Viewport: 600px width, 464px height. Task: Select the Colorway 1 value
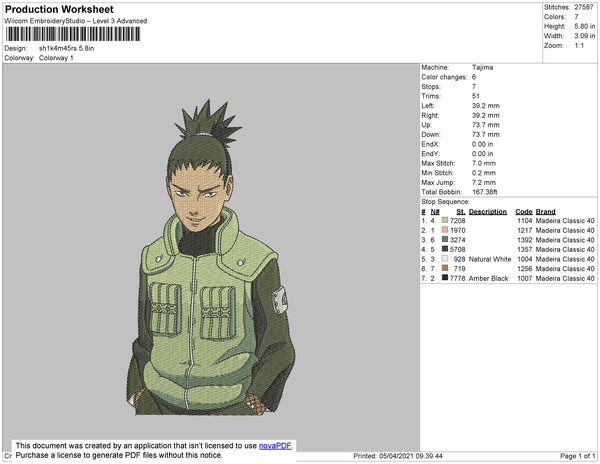56,58
